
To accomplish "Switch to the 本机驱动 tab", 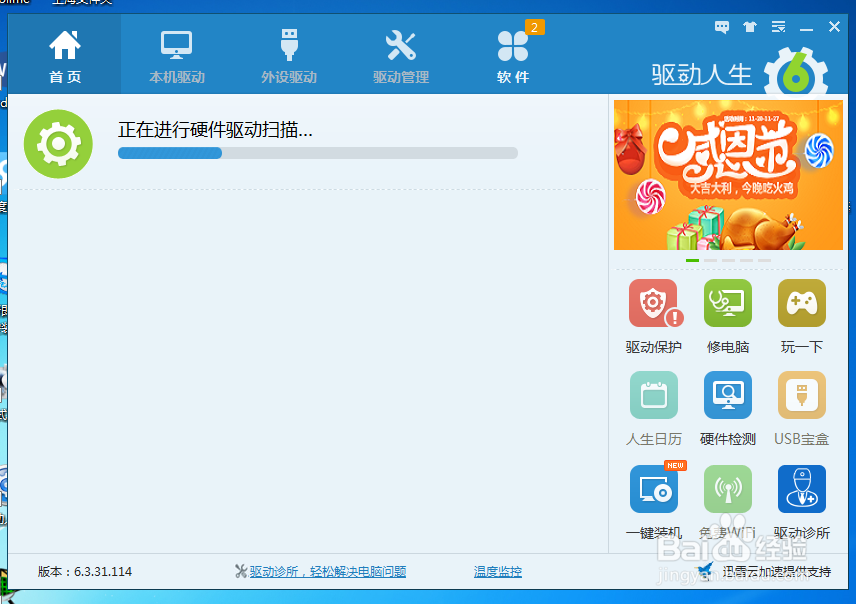I will tap(177, 55).
